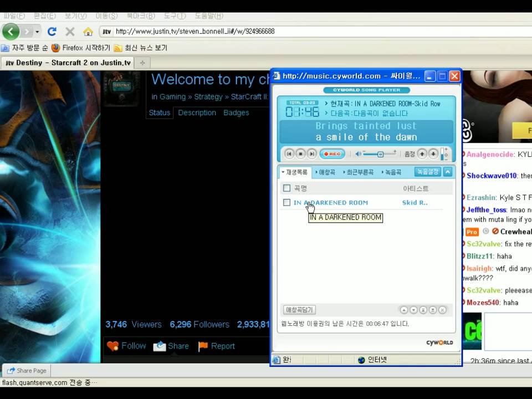Reload the page with the refresh icon
This screenshot has height=399, width=532.
coord(52,32)
